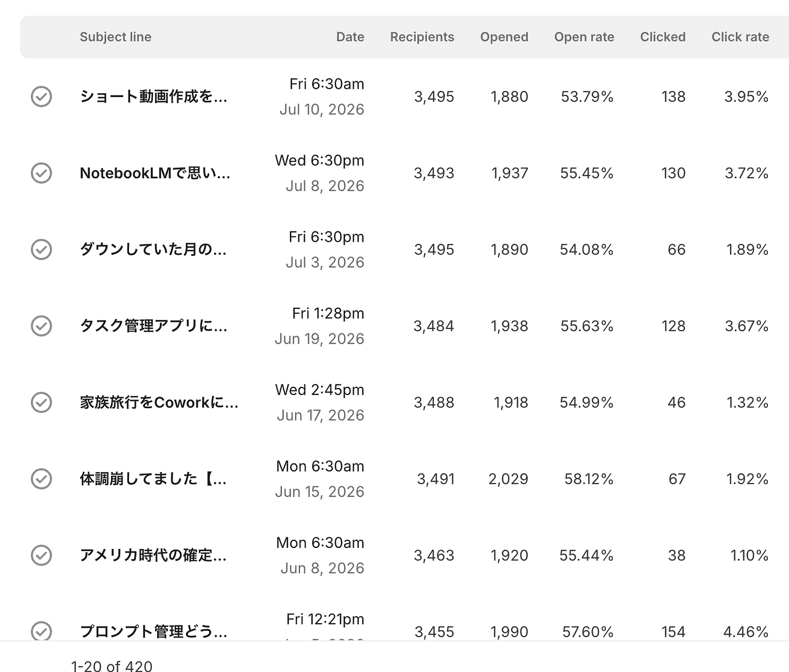
Task: Sort by the Click rate column
Action: (x=740, y=37)
